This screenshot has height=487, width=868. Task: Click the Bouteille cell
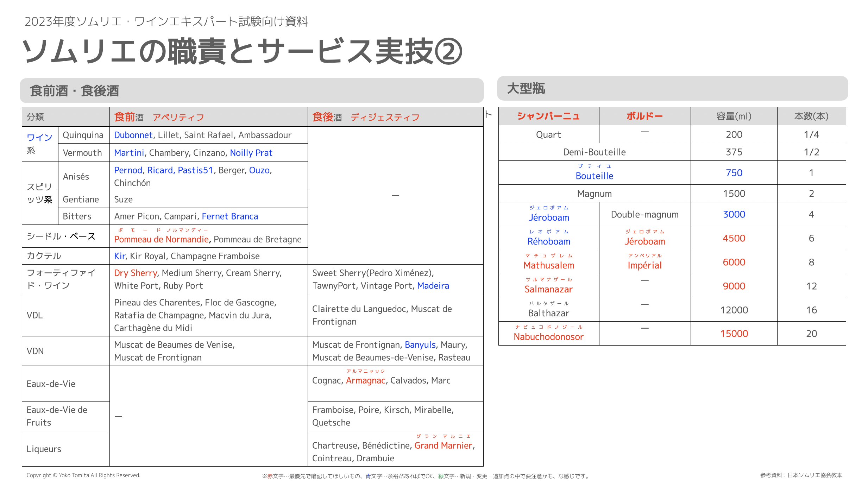coord(595,173)
